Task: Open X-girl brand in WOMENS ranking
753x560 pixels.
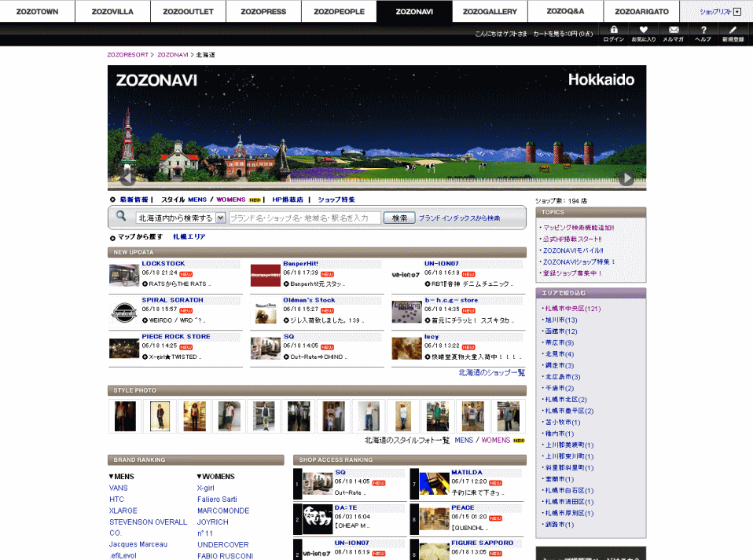Action: click(x=205, y=488)
